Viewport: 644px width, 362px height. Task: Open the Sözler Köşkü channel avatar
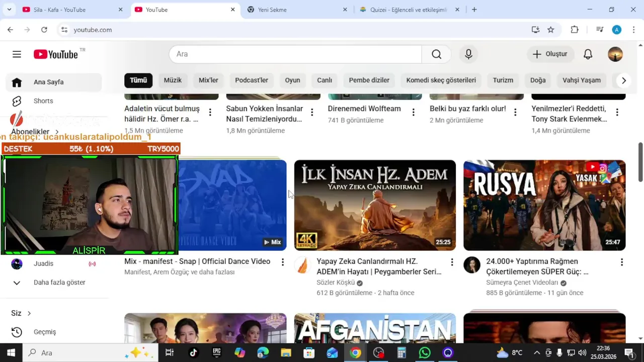[302, 265]
